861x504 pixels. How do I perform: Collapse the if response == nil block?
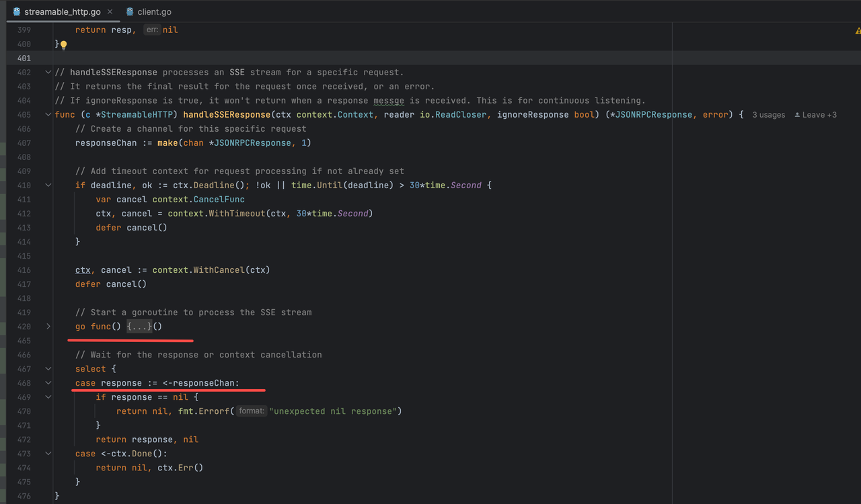click(48, 396)
